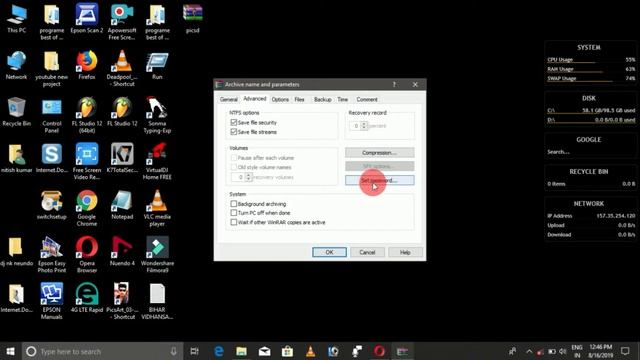Open youtube new project folder
Image resolution: width=640 pixels, height=360 pixels.
pyautogui.click(x=51, y=69)
